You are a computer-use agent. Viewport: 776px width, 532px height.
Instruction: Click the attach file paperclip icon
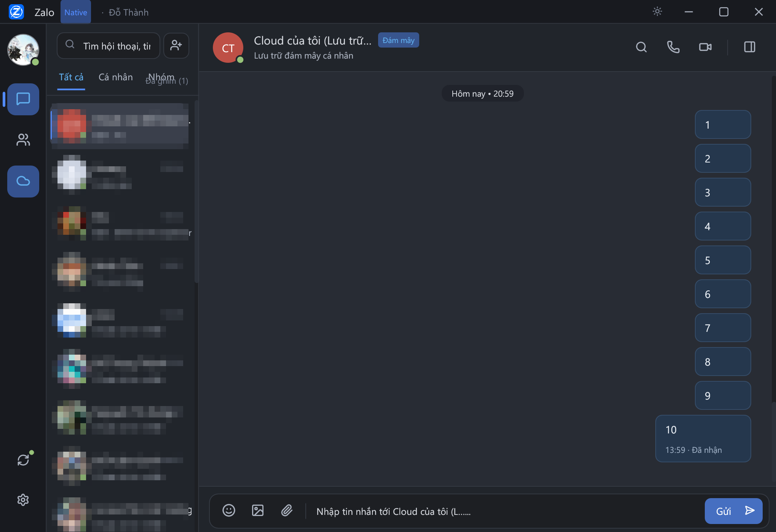(x=287, y=510)
